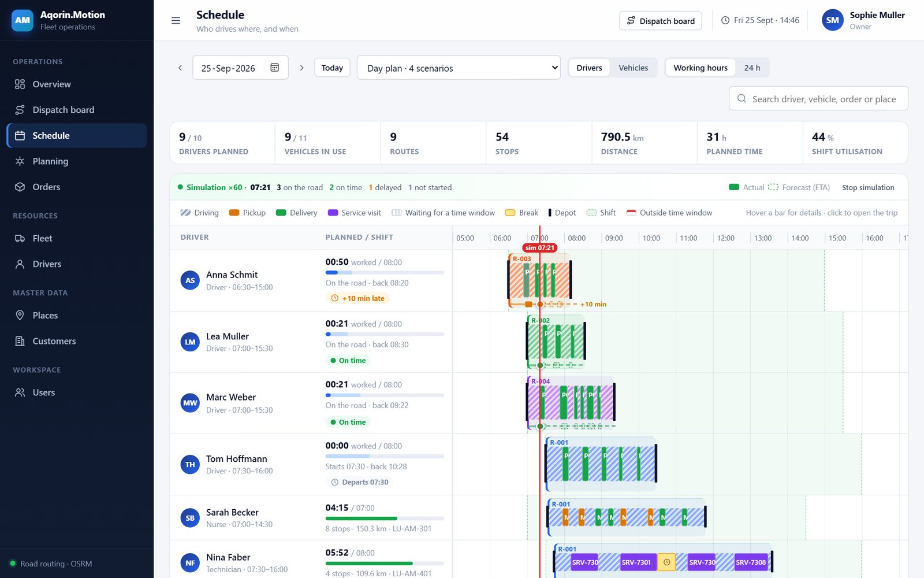Click the Delivery green legend swatch
The width and height of the screenshot is (924, 578).
tap(281, 213)
